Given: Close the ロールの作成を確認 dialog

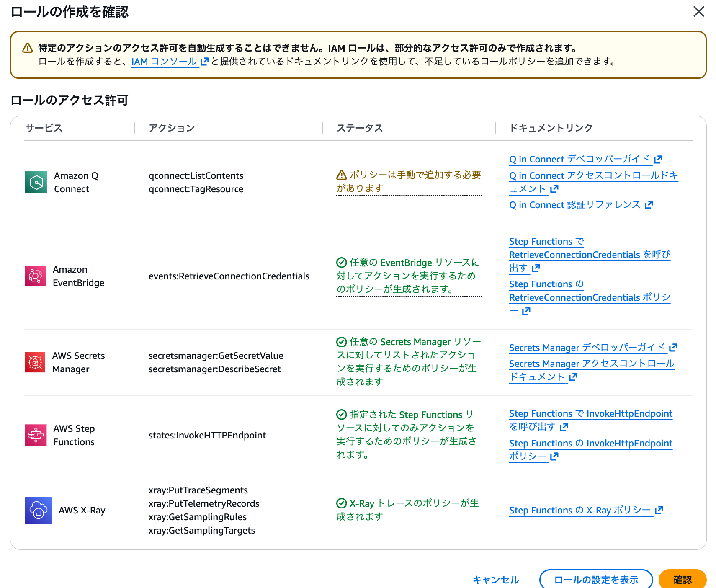Looking at the screenshot, I should pyautogui.click(x=698, y=12).
